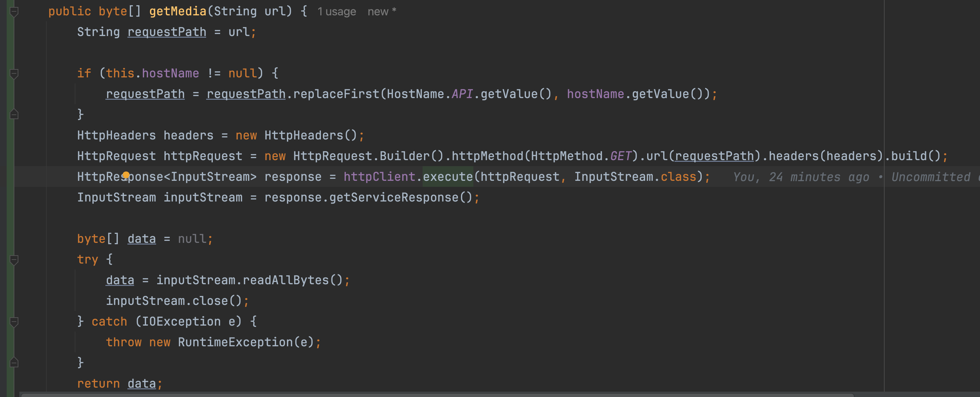
Task: Collapse the try block fold marker
Action: tap(14, 260)
